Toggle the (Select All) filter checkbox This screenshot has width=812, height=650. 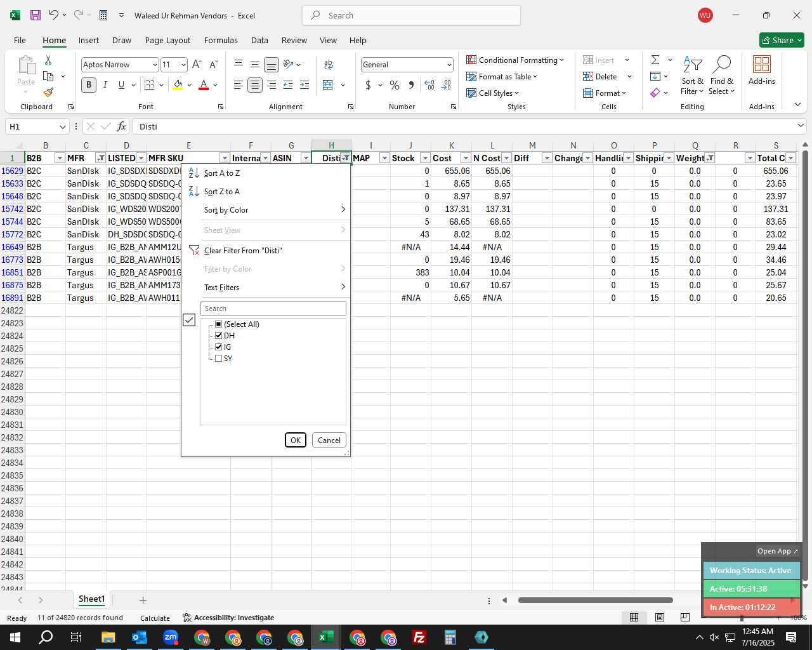218,324
